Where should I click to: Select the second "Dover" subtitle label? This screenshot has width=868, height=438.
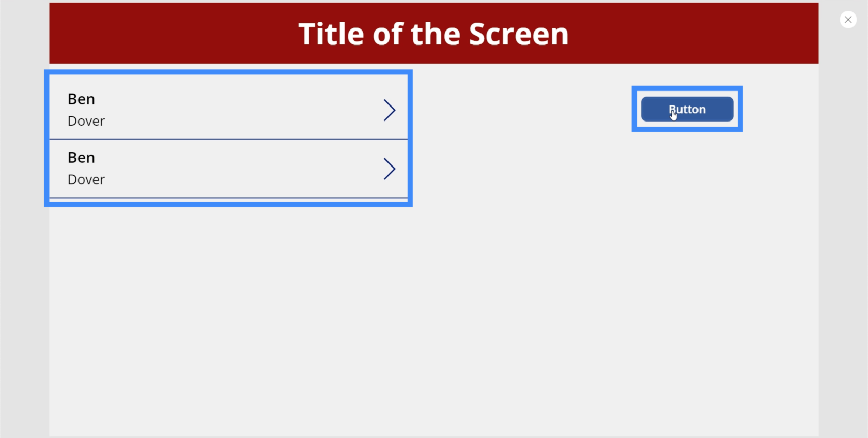(x=86, y=179)
